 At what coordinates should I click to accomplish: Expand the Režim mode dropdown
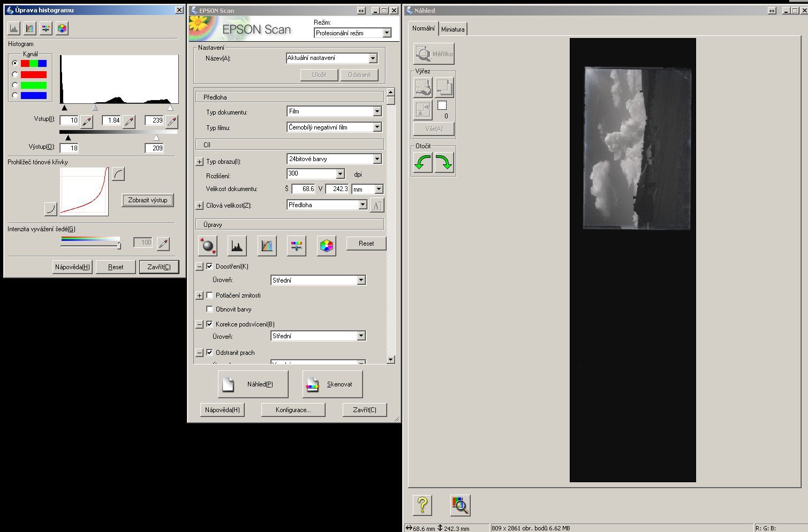click(387, 33)
